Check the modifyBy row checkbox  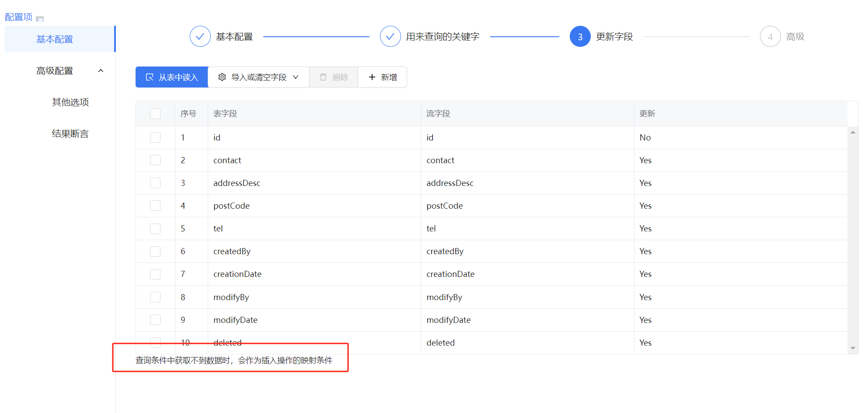[x=155, y=297]
